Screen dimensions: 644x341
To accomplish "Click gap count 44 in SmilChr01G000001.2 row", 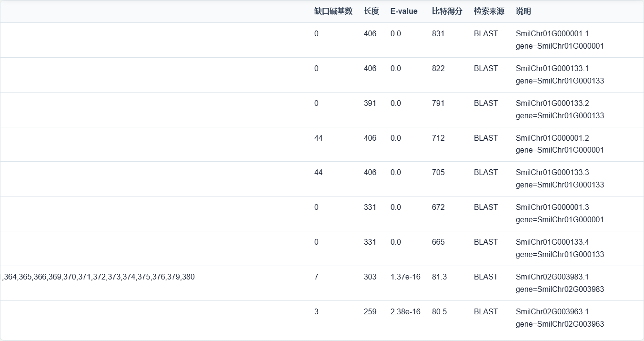I will point(319,138).
